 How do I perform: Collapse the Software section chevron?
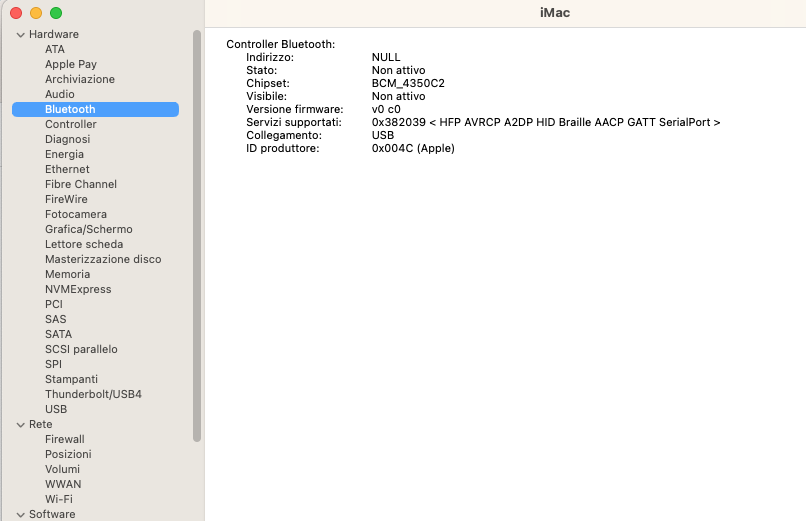click(x=21, y=515)
